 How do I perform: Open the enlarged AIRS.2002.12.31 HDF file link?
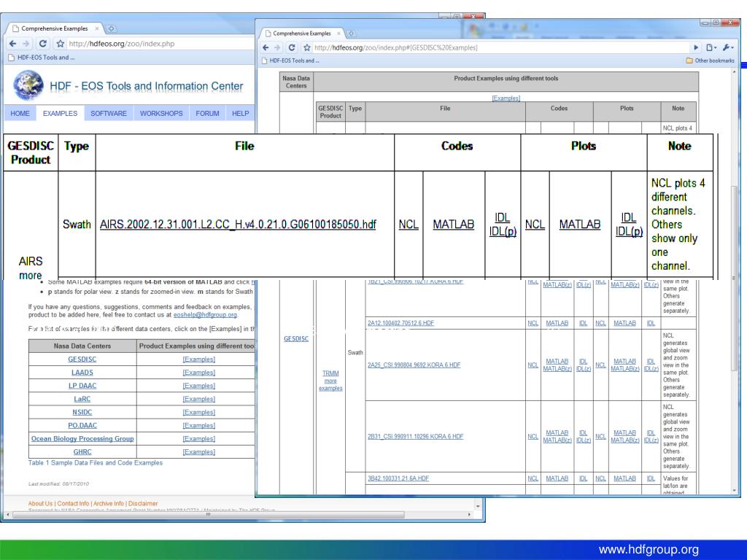[x=238, y=225]
